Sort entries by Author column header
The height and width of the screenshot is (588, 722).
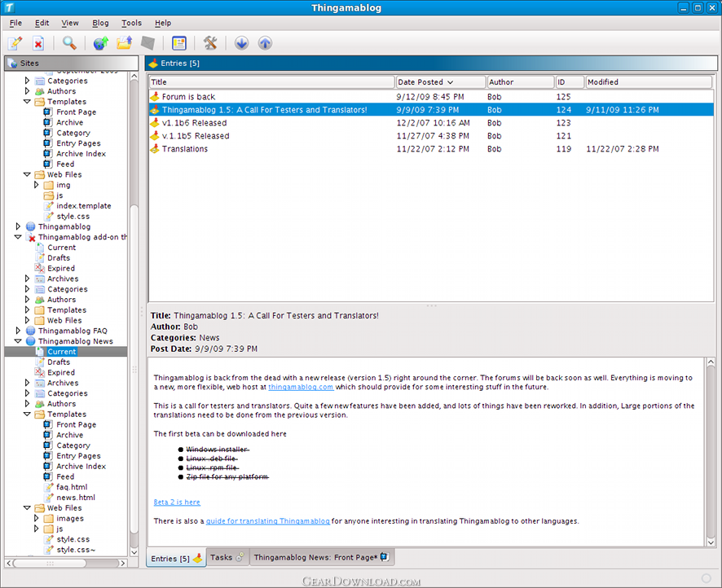pyautogui.click(x=521, y=82)
